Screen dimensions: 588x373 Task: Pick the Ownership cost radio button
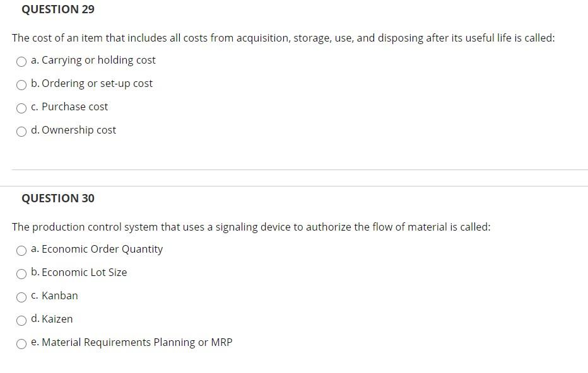tap(21, 132)
